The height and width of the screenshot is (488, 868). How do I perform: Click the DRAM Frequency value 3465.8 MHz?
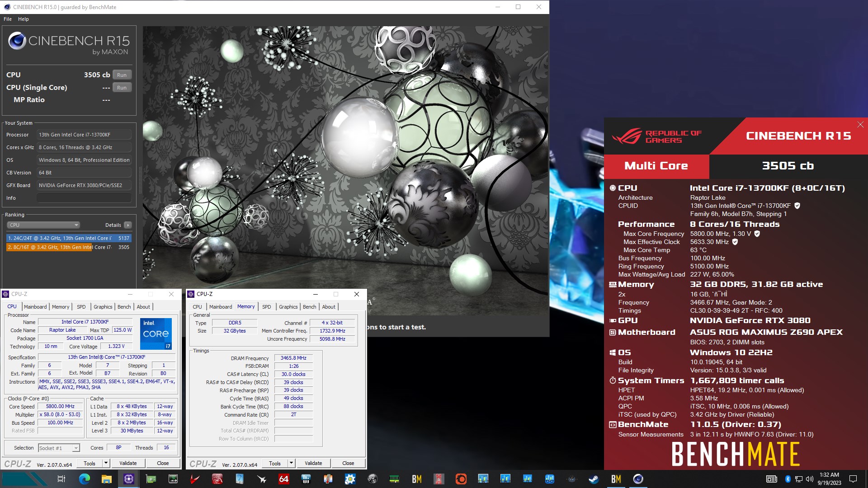293,358
